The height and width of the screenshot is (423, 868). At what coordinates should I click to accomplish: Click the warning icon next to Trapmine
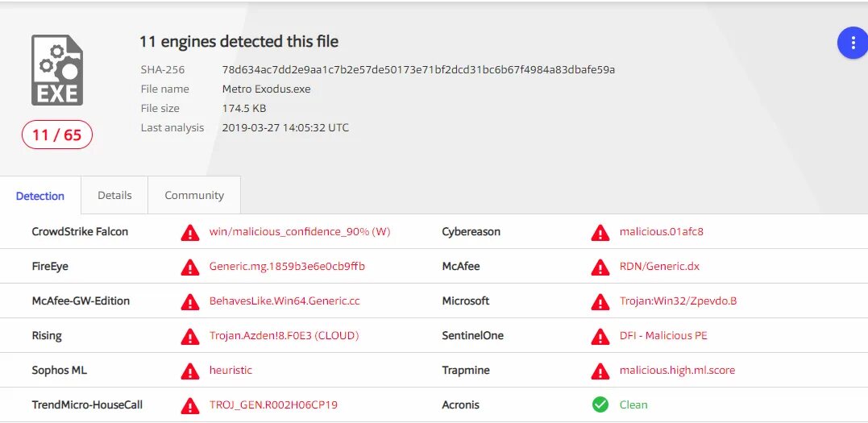point(600,371)
